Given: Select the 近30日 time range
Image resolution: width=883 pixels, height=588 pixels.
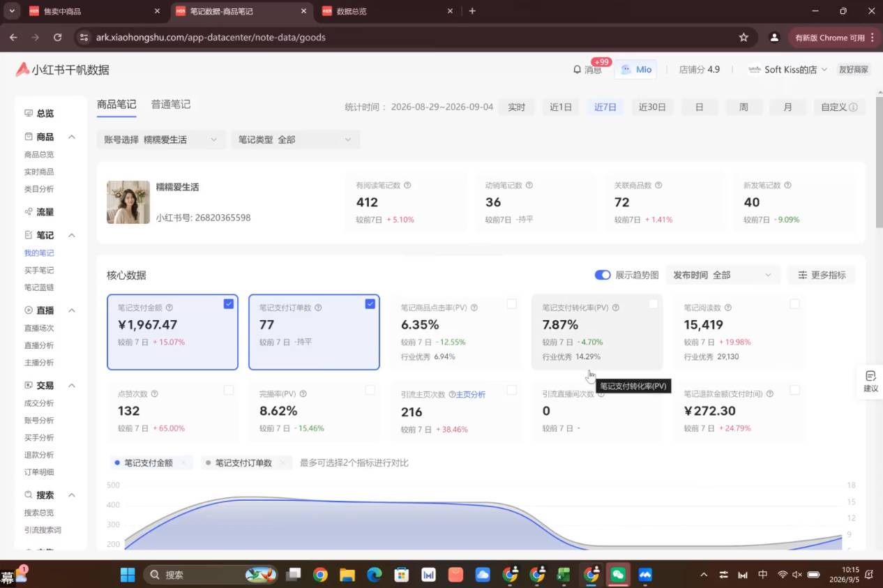Looking at the screenshot, I should tap(652, 107).
